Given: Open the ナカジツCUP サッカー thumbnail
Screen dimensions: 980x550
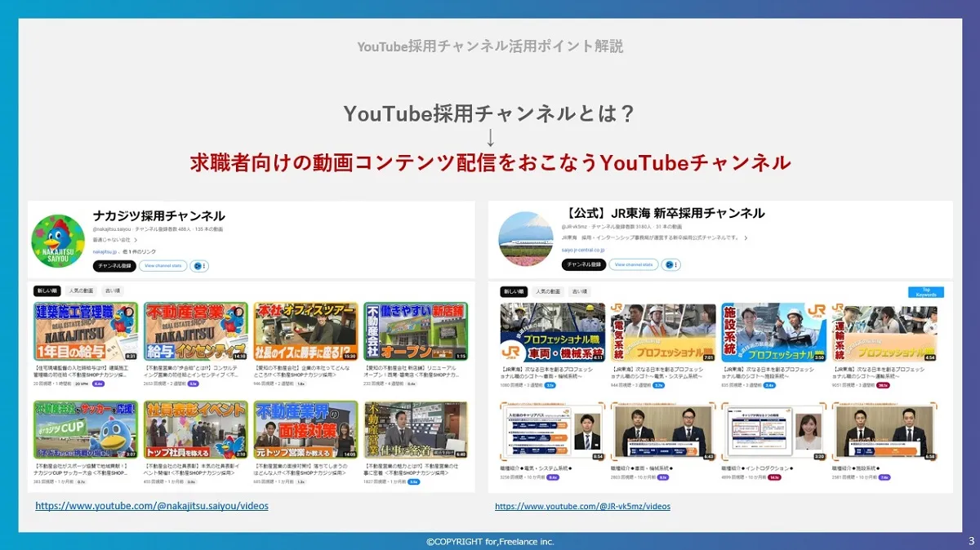Looking at the screenshot, I should (x=86, y=429).
